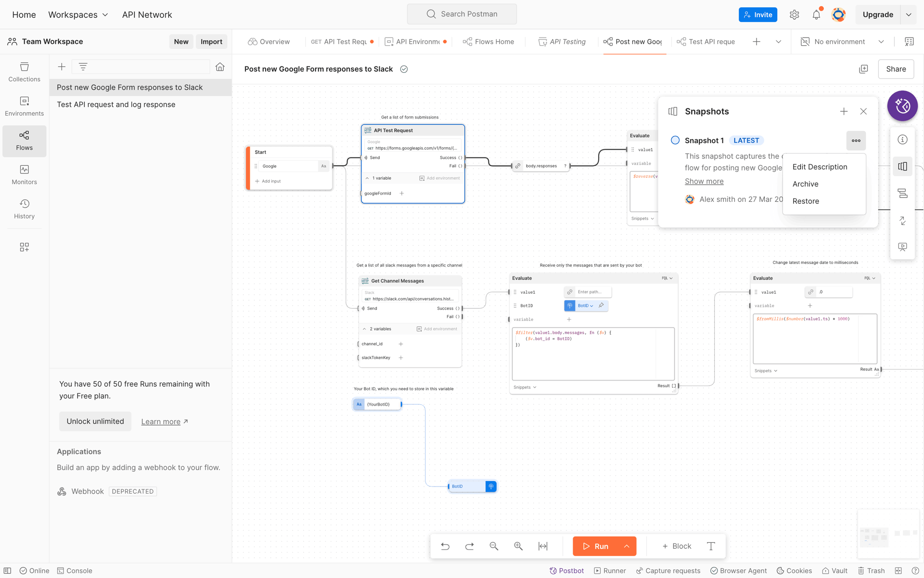The height and width of the screenshot is (578, 924).
Task: Expand Run options arrow
Action: point(627,546)
